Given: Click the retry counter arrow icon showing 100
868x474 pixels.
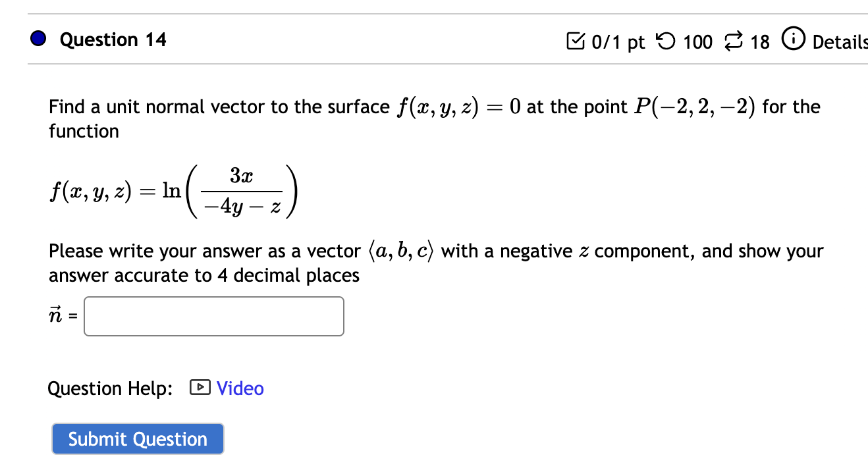Looking at the screenshot, I should pos(664,41).
